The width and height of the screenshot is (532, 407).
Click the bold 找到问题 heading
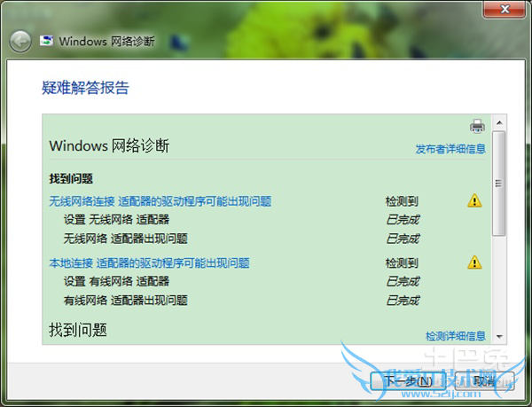coord(71,179)
